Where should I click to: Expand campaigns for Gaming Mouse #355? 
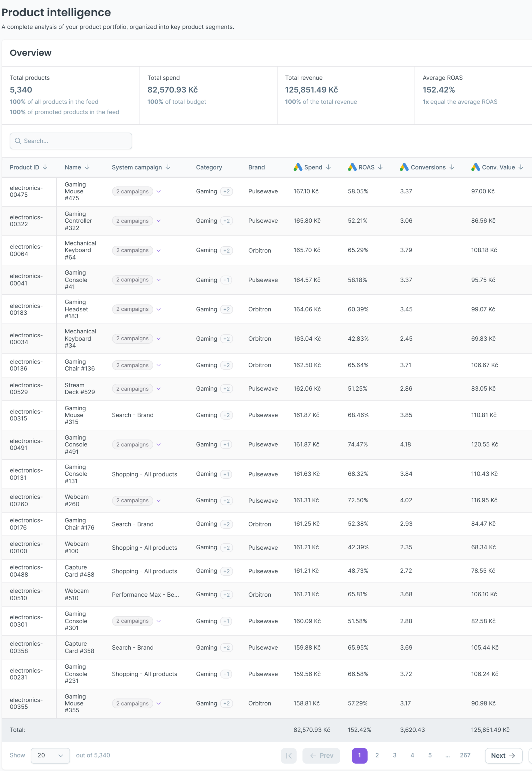(159, 703)
